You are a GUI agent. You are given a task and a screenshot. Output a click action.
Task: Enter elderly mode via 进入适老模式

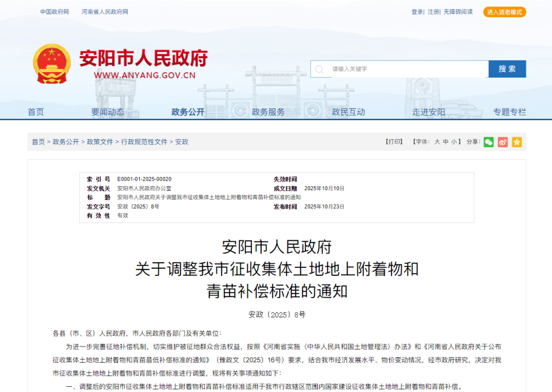pos(504,11)
